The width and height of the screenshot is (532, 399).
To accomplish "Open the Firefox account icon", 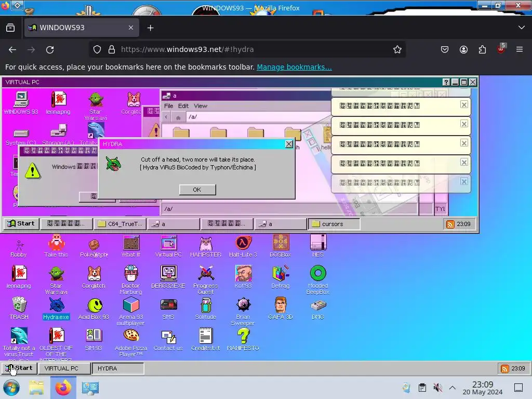I will pos(463,49).
